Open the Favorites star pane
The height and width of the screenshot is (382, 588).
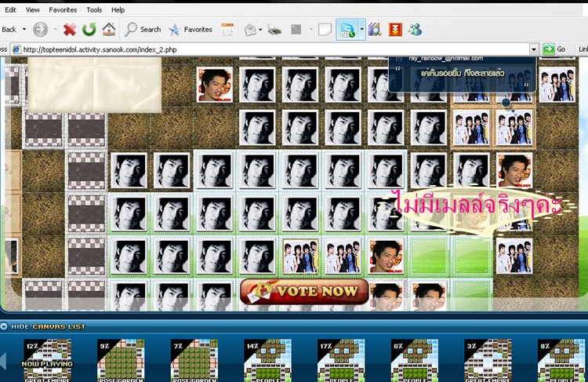191,29
